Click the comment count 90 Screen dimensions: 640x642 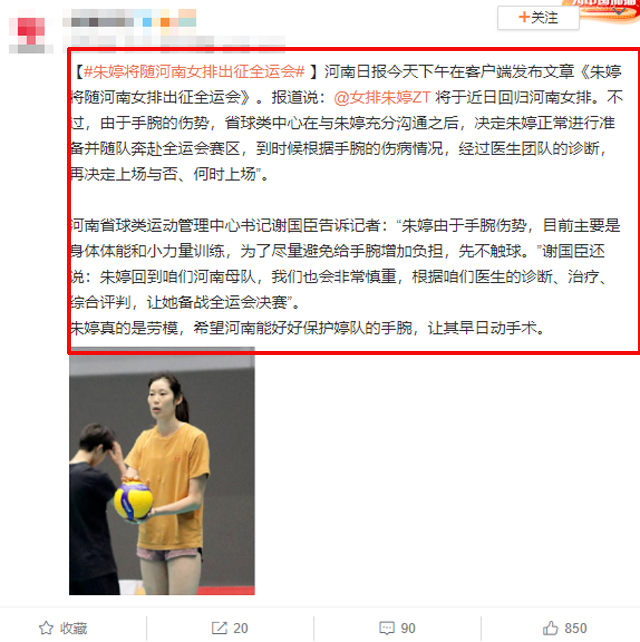[x=408, y=628]
